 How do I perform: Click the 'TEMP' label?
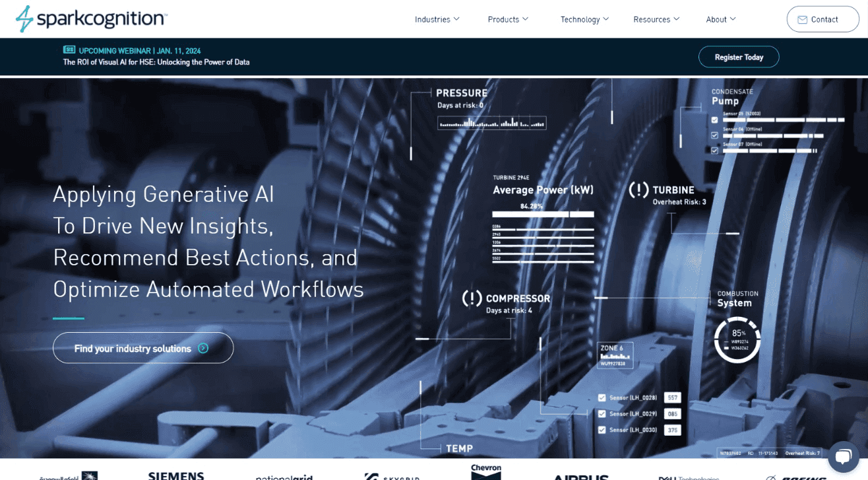459,448
